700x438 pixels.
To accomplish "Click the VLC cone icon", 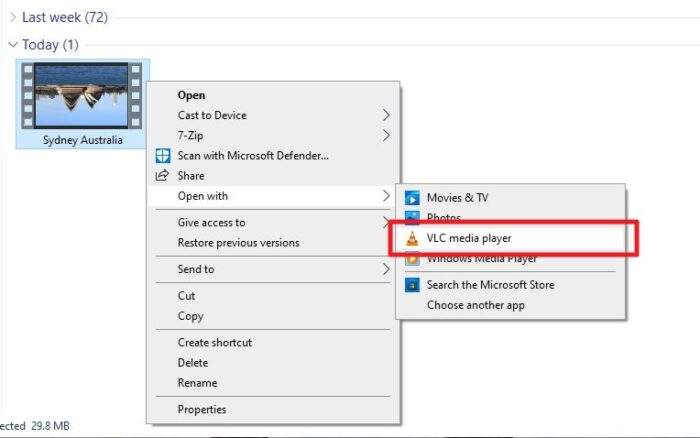I will coord(412,238).
